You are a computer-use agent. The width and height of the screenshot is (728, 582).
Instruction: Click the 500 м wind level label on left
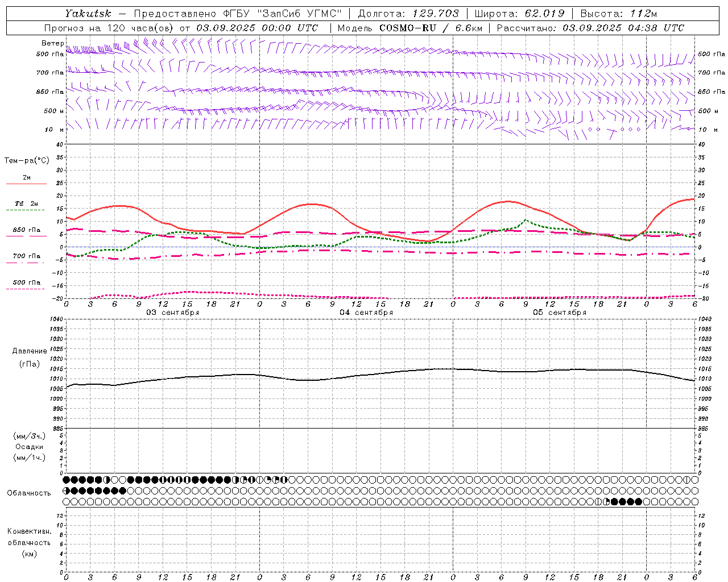[x=54, y=111]
